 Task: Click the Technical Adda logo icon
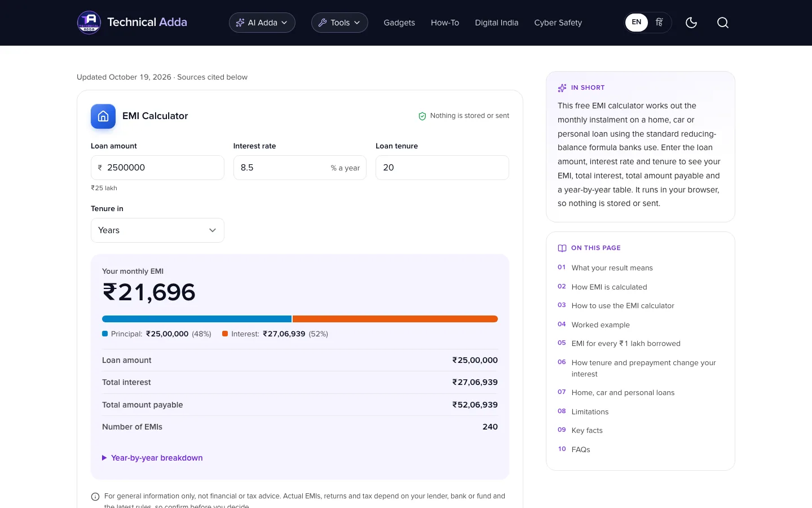pos(89,23)
